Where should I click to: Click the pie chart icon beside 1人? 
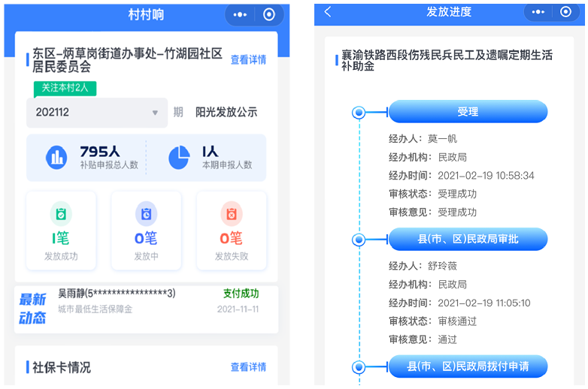179,158
